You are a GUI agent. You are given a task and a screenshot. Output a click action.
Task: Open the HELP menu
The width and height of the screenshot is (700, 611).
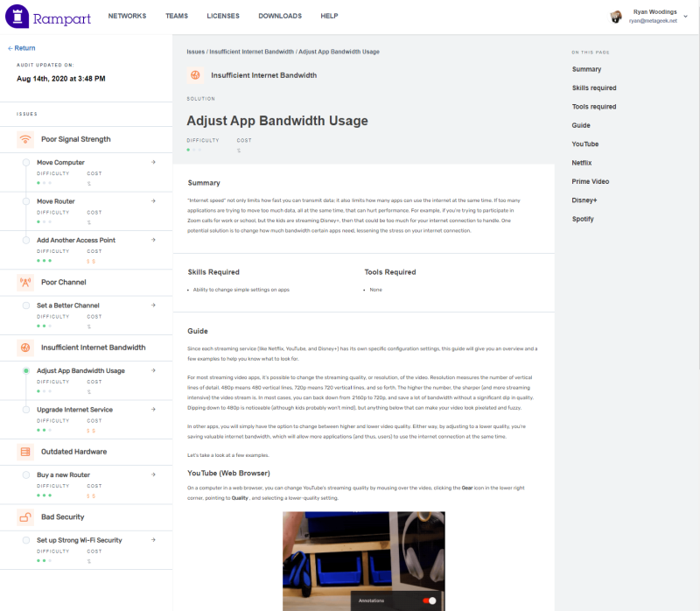[330, 16]
